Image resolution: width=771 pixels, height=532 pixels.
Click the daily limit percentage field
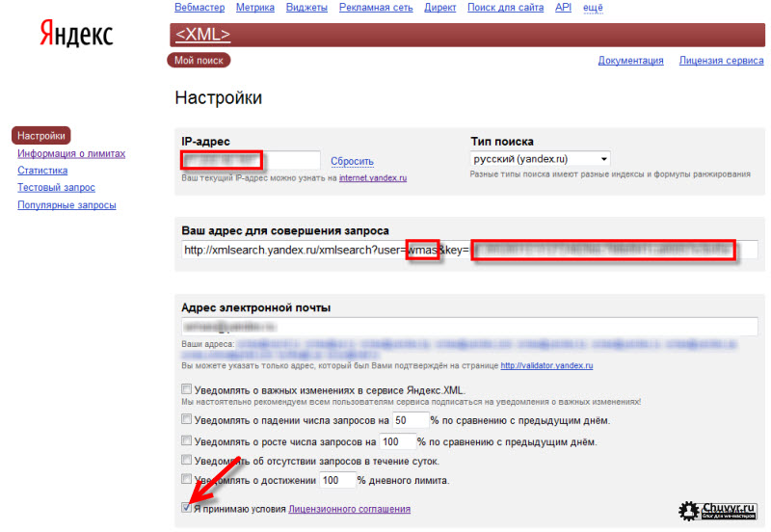[x=337, y=480]
